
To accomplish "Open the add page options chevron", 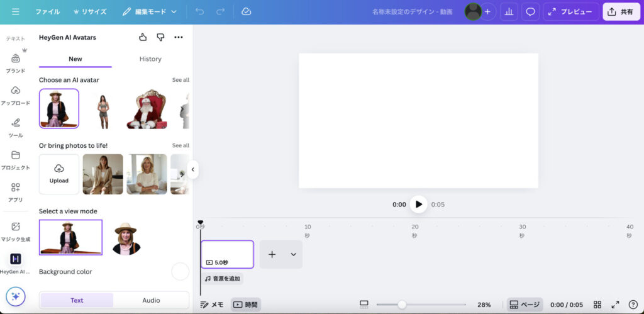I will (293, 254).
